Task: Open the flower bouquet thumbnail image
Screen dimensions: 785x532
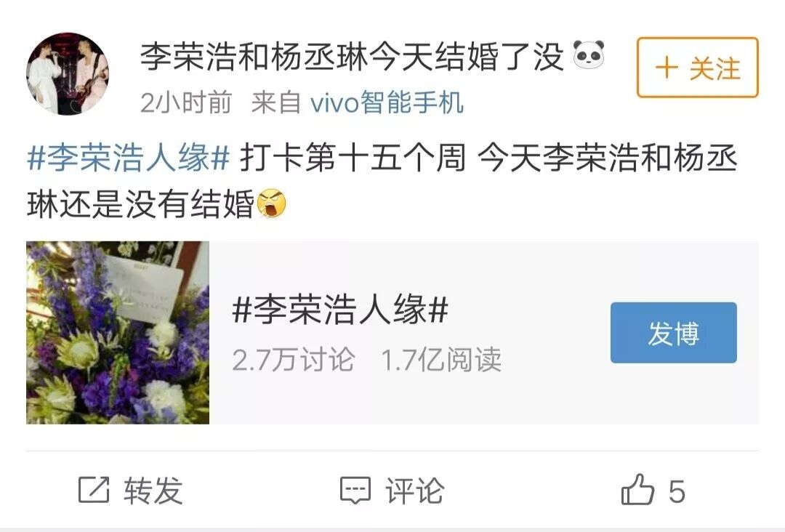Action: [x=118, y=332]
